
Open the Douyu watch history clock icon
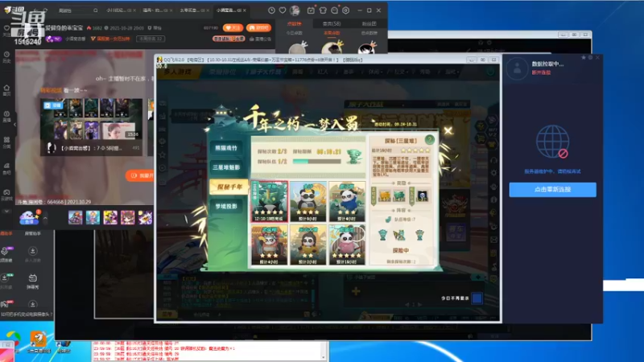[x=271, y=10]
